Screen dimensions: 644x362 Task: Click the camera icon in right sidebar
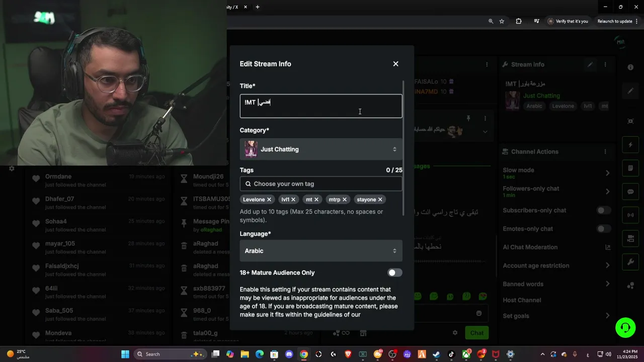(630, 238)
